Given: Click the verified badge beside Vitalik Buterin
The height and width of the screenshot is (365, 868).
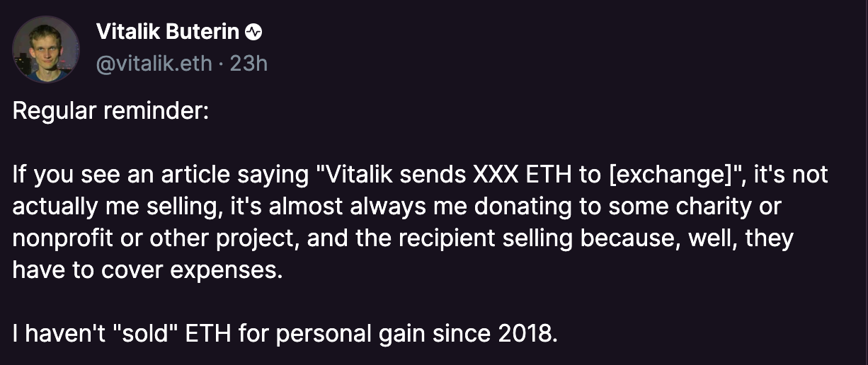Looking at the screenshot, I should 254,32.
